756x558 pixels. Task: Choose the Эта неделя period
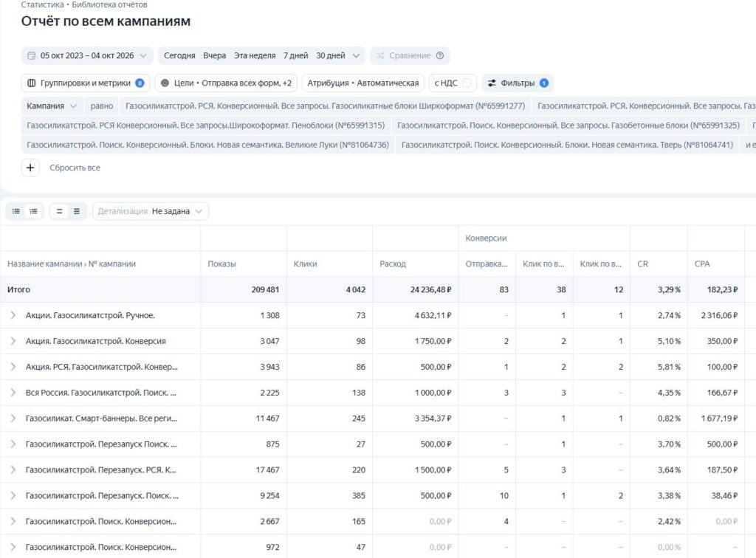pos(255,55)
